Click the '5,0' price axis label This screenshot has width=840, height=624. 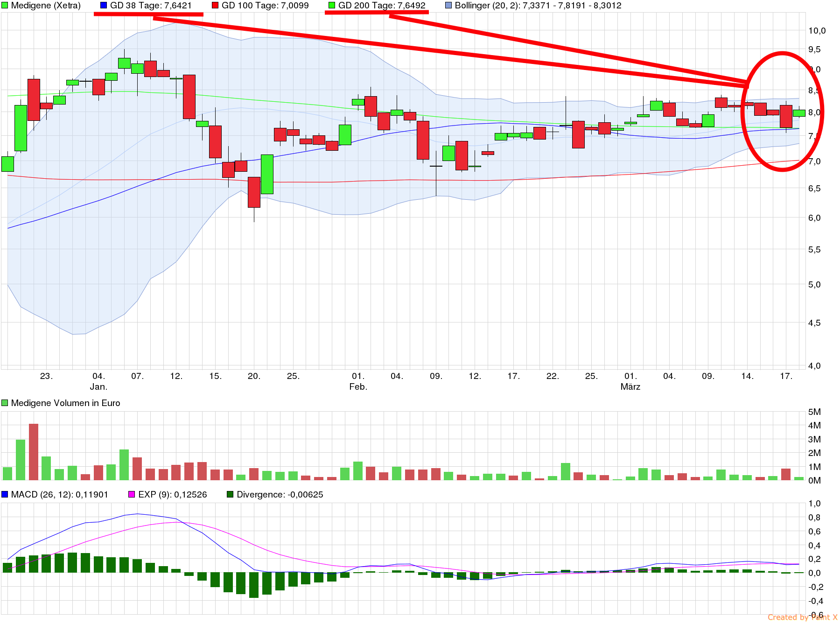814,285
